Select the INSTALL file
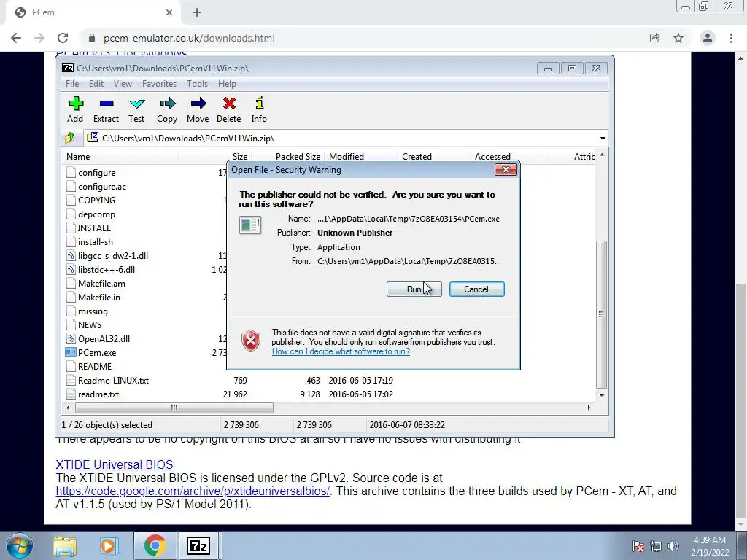This screenshot has height=560, width=747. 94,227
